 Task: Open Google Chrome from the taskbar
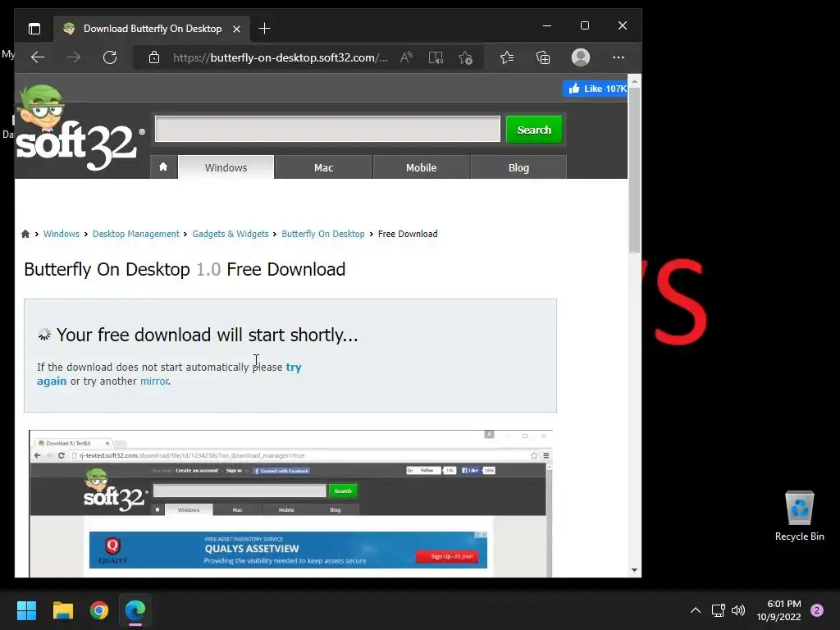pyautogui.click(x=99, y=610)
